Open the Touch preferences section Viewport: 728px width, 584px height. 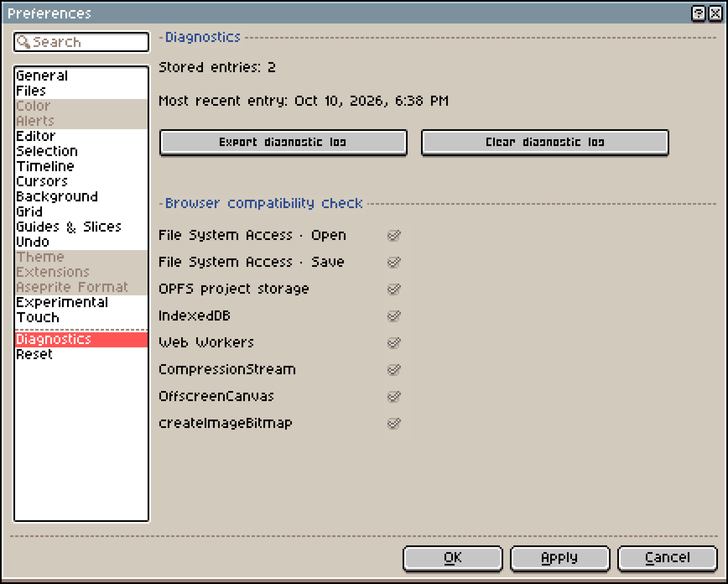click(x=81, y=318)
